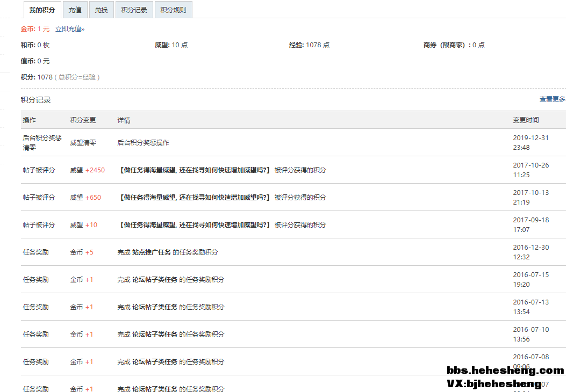
Task: Click the 详情 column header
Action: pyautogui.click(x=124, y=120)
